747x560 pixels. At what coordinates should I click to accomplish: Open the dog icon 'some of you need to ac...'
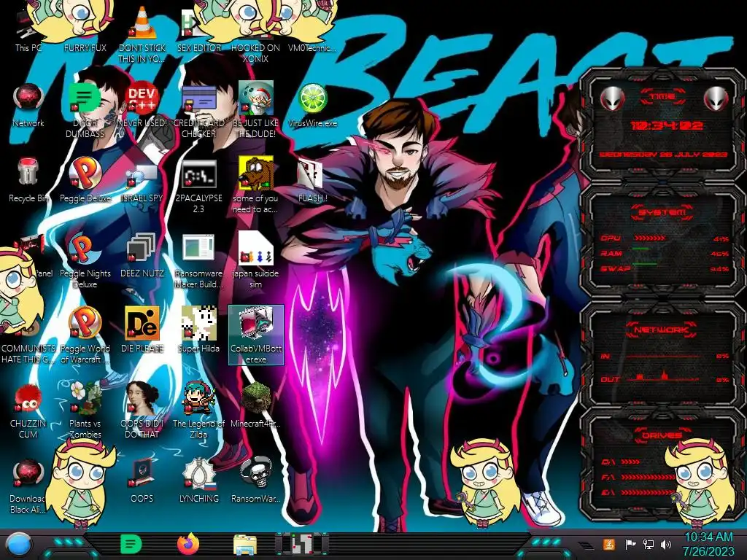256,186
